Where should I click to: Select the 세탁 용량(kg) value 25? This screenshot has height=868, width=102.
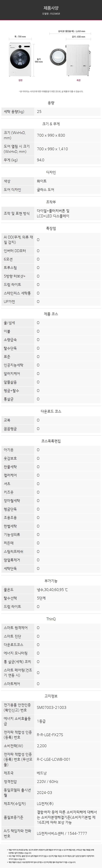(39, 112)
